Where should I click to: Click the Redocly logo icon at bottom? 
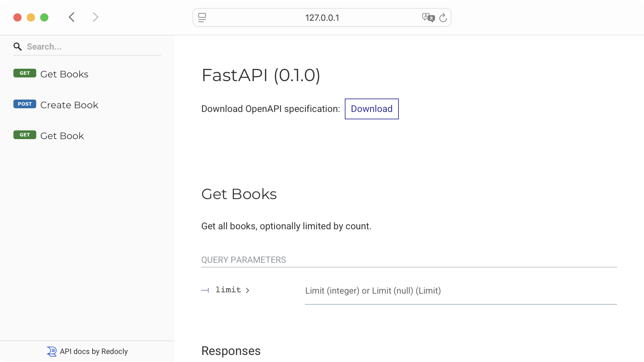(52, 351)
